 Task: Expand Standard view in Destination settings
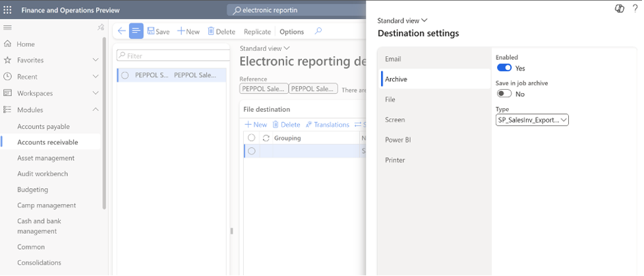pyautogui.click(x=402, y=20)
